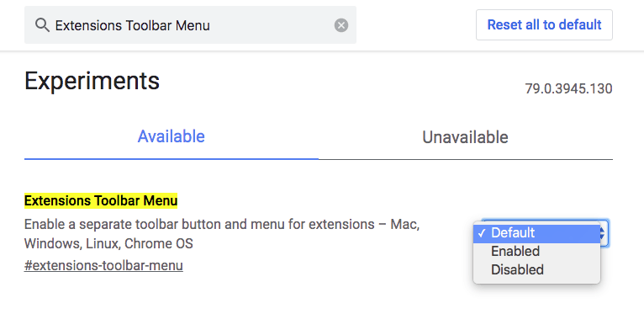
Task: Click the Windows, Linux, Chrome OS platform text
Action: tap(108, 244)
